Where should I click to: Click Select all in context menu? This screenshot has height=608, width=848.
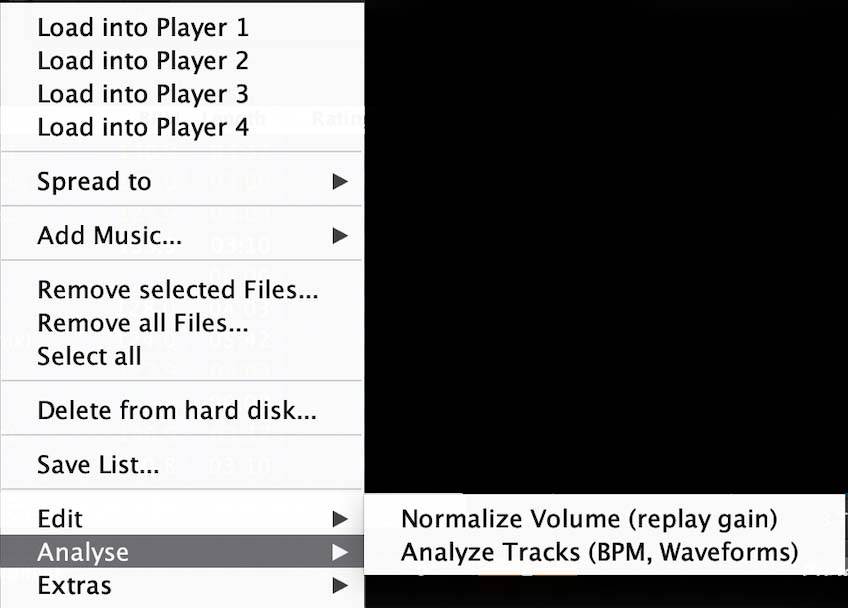point(89,356)
